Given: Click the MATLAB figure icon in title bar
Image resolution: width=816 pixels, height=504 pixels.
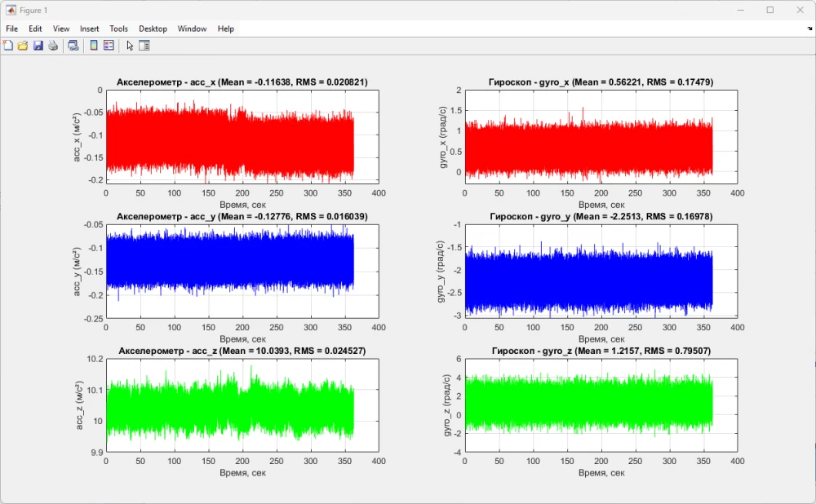Looking at the screenshot, I should click(9, 10).
